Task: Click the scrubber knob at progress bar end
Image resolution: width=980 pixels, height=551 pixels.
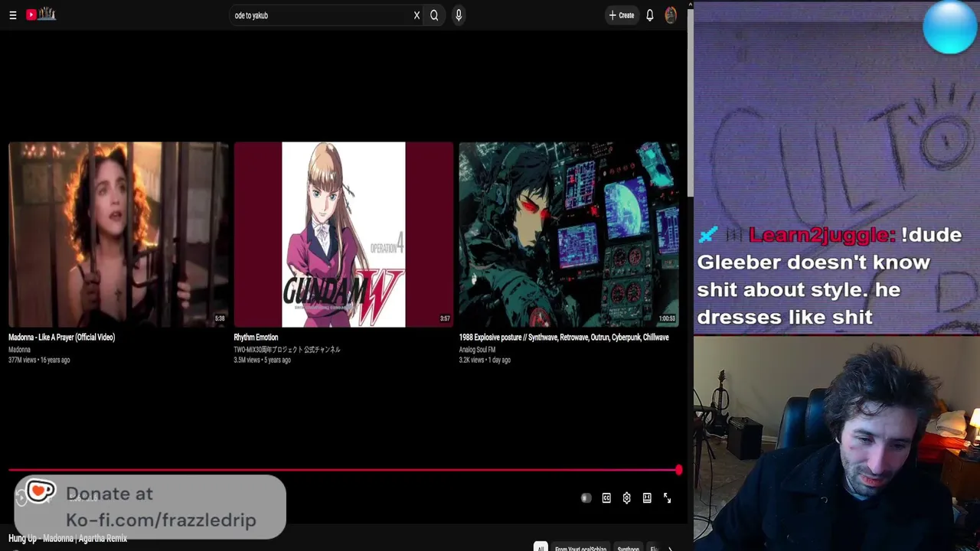Action: coord(678,470)
